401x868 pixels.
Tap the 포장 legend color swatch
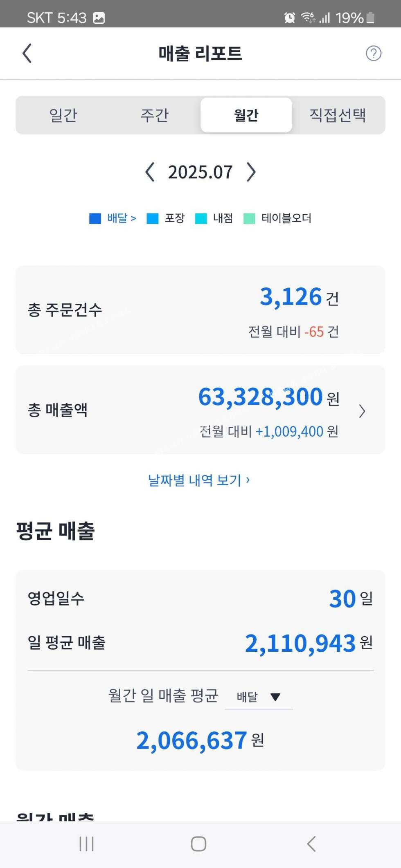(x=153, y=219)
